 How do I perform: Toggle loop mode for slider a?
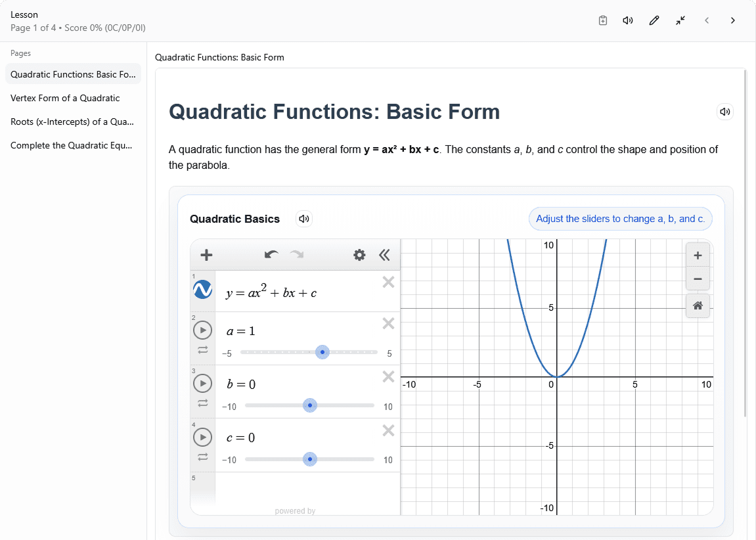tap(203, 349)
